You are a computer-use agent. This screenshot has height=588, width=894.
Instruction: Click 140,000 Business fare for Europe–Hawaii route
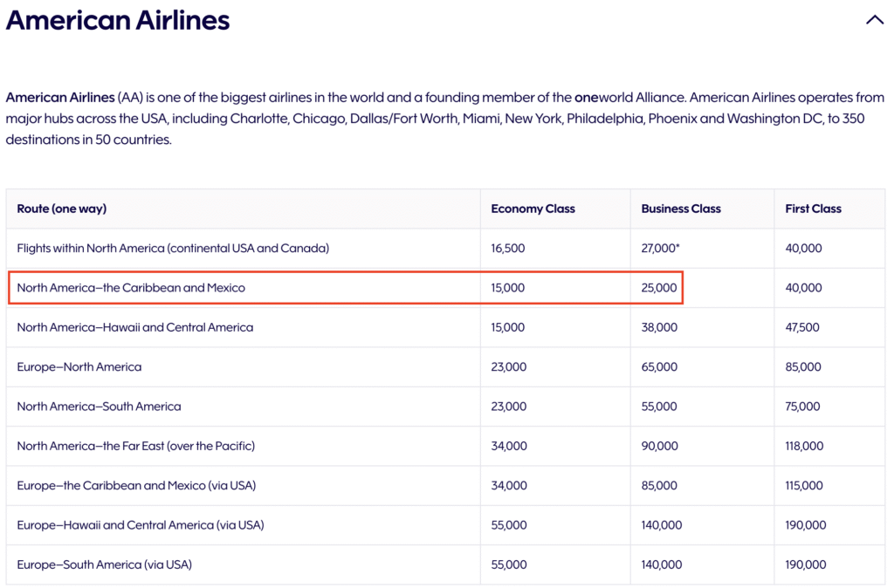[x=662, y=525]
